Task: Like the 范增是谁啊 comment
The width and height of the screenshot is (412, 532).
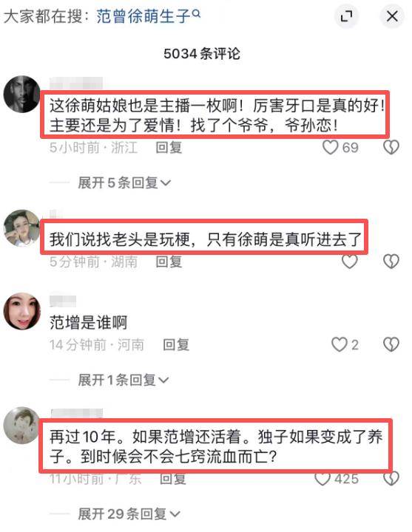Action: 339,344
